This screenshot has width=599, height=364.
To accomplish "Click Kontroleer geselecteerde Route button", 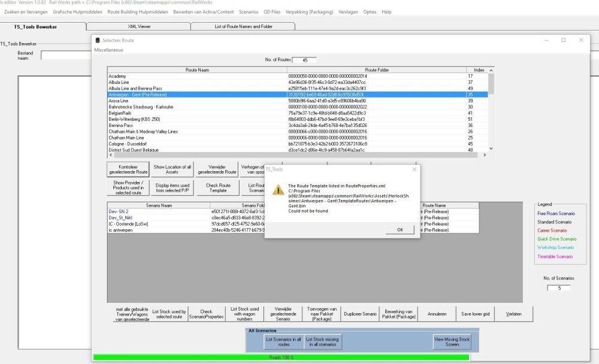I will coord(128,169).
